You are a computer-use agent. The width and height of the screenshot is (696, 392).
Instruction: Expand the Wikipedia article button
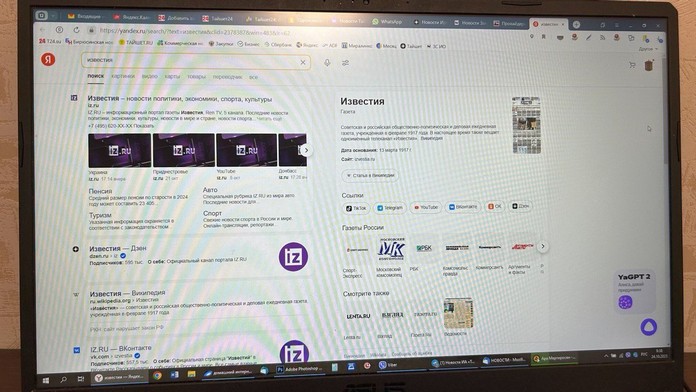[371, 175]
